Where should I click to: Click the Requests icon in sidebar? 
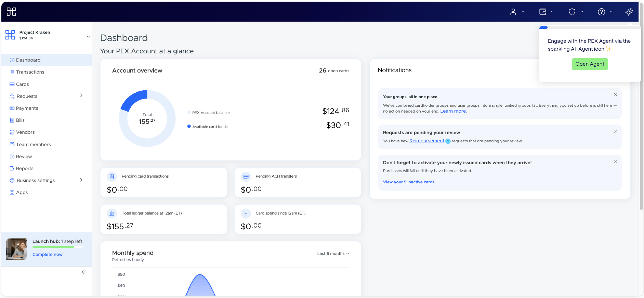pyautogui.click(x=12, y=96)
